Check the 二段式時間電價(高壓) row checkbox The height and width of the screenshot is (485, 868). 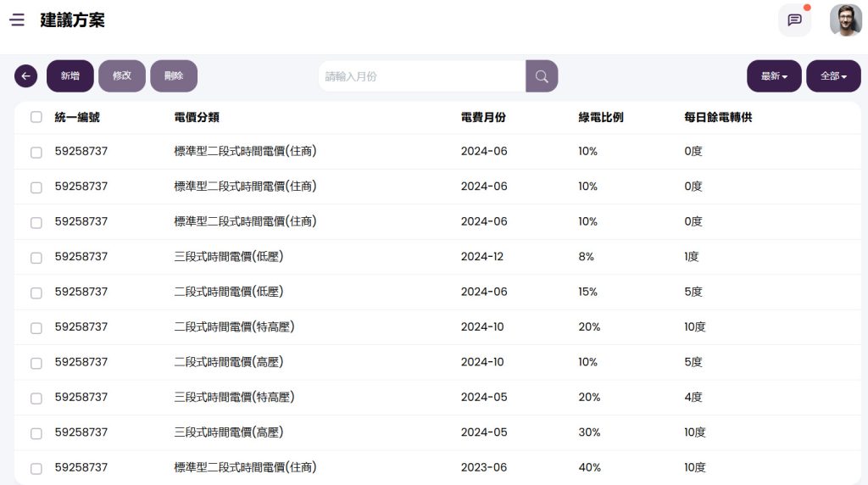(x=36, y=363)
